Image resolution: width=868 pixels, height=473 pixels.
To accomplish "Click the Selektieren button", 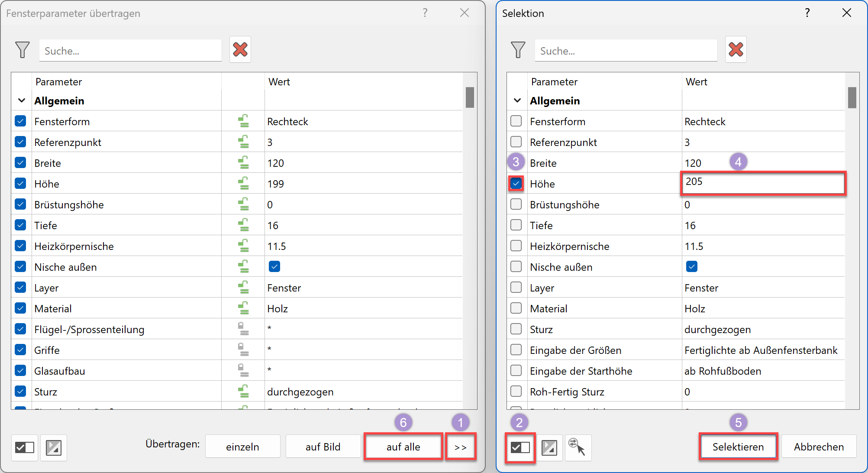I will pos(738,447).
